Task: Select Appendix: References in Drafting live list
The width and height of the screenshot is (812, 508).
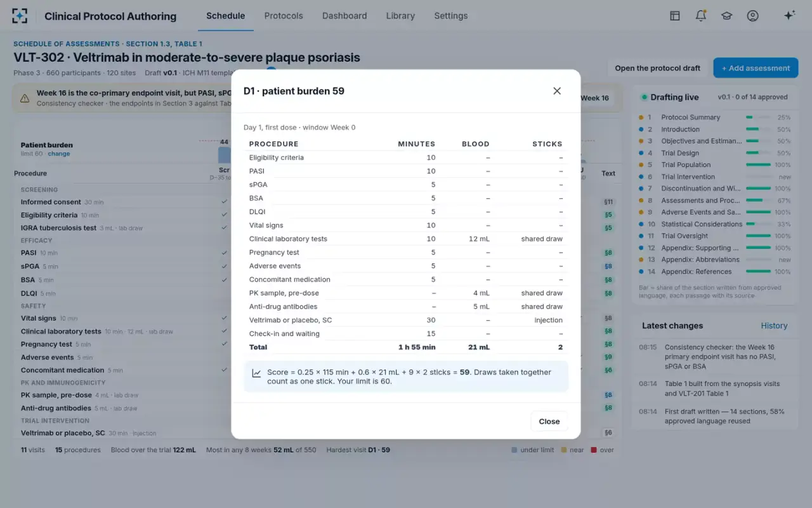Action: pyautogui.click(x=715, y=272)
